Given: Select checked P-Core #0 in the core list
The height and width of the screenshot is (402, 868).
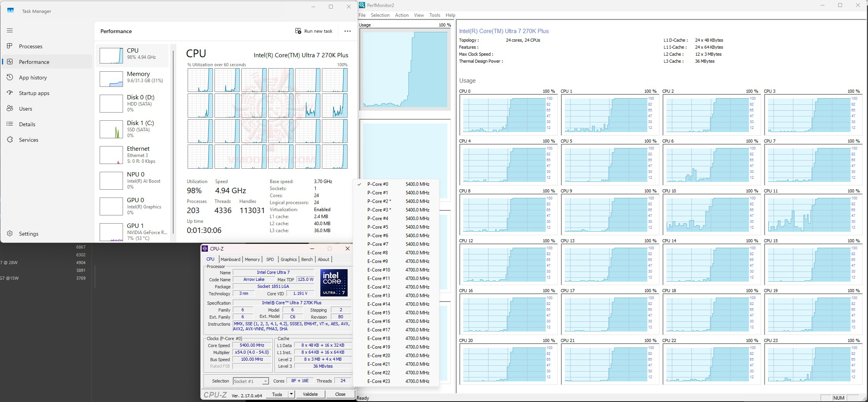Looking at the screenshot, I should pos(396,184).
